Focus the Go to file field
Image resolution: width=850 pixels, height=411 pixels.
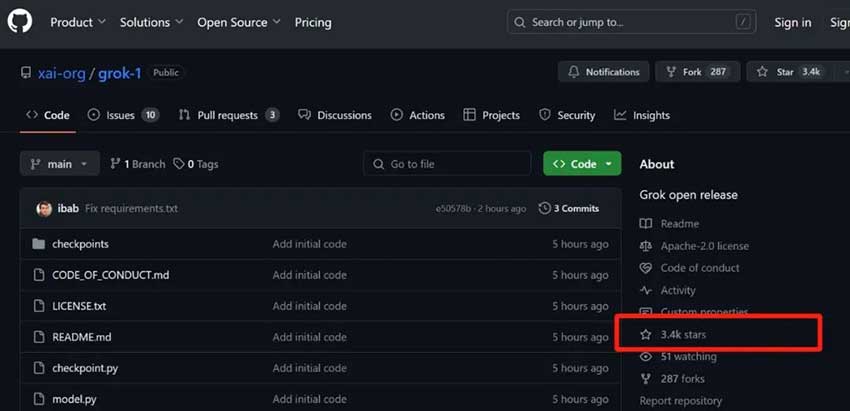tap(447, 164)
